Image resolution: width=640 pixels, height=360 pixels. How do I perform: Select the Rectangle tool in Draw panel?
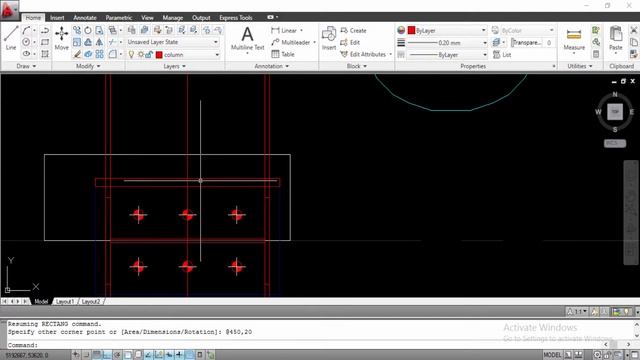(x=45, y=42)
